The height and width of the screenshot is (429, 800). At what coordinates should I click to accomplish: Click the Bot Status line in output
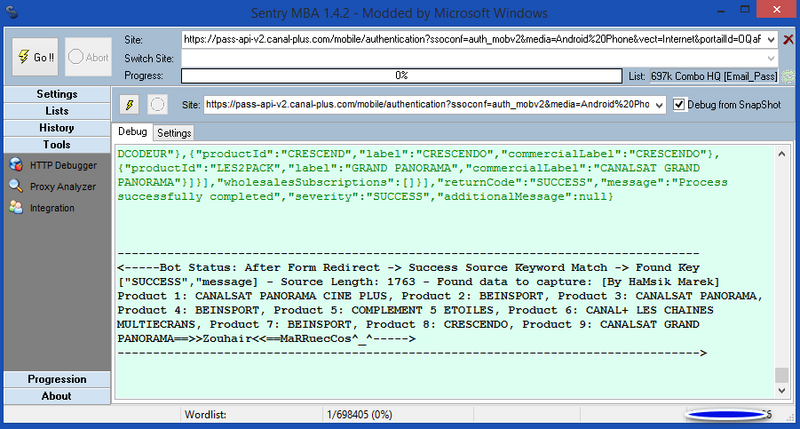tap(408, 267)
